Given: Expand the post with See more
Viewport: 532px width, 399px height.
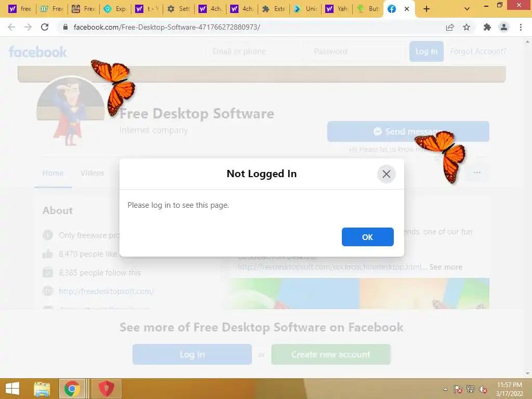Looking at the screenshot, I should (x=445, y=267).
